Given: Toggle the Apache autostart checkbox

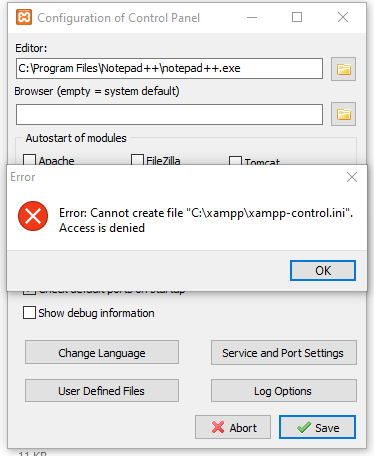Looking at the screenshot, I should pyautogui.click(x=29, y=159).
